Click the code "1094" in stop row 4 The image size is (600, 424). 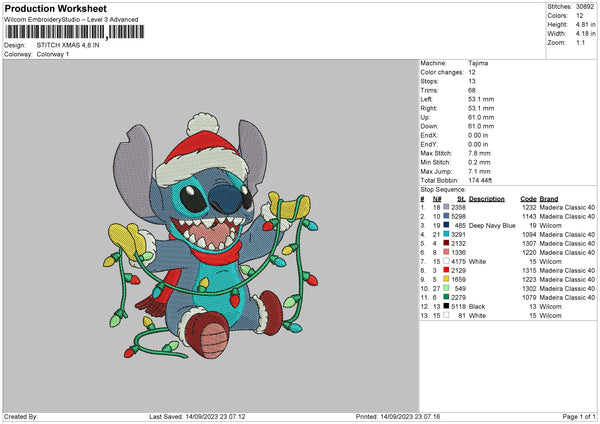(529, 234)
